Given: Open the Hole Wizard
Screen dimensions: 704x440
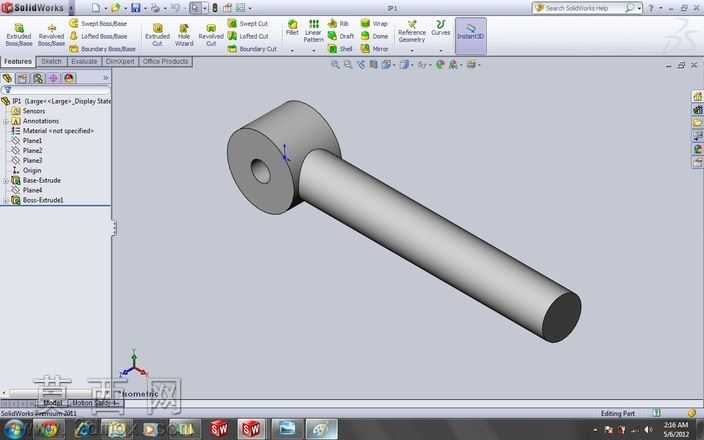Looking at the screenshot, I should [184, 35].
